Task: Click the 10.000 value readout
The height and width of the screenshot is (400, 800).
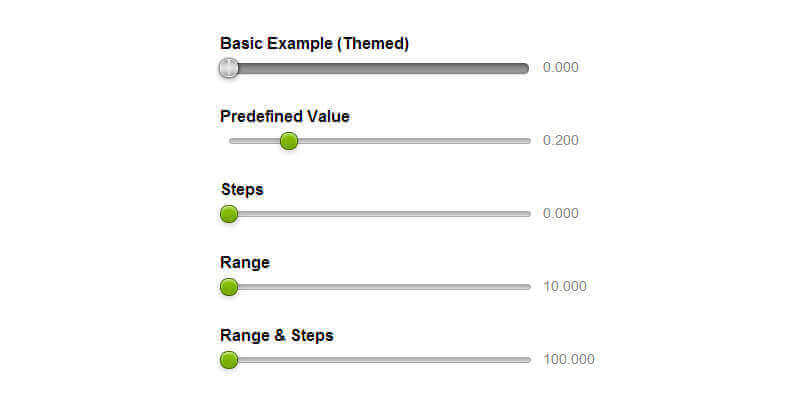Action: 565,287
